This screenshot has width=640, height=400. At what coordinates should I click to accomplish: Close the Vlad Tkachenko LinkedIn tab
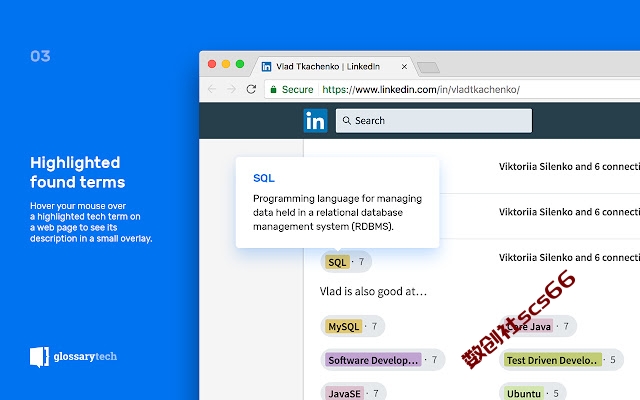404,67
